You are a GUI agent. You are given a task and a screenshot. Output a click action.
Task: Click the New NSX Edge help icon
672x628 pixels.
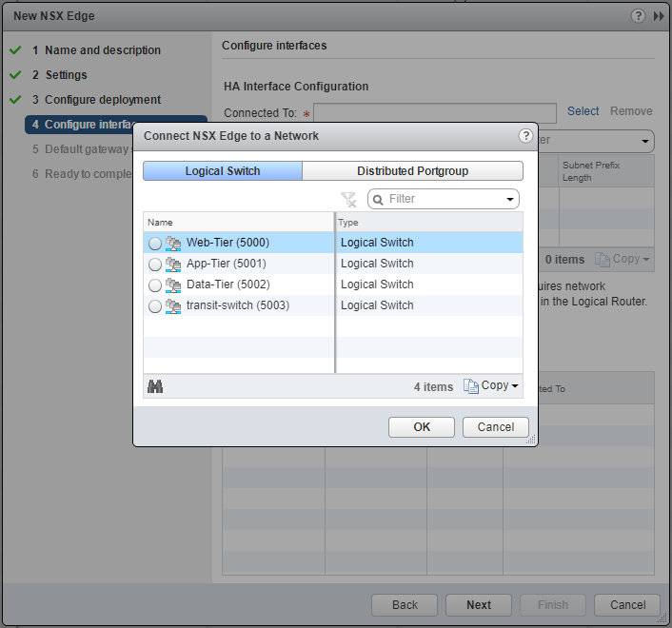click(x=638, y=16)
